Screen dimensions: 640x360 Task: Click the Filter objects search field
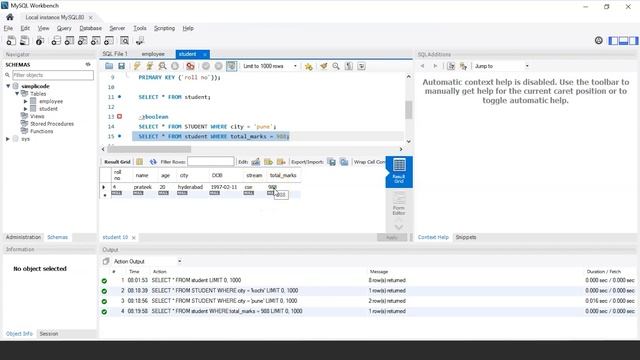pyautogui.click(x=53, y=75)
